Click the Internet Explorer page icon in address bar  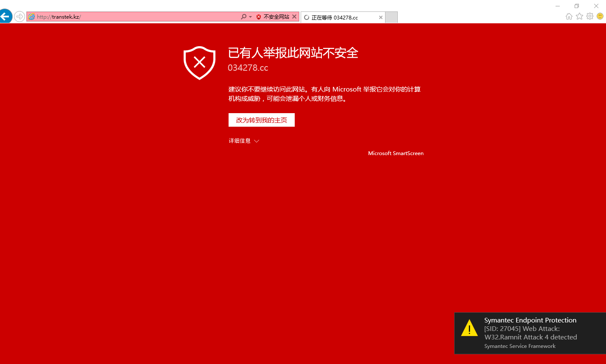(x=31, y=17)
